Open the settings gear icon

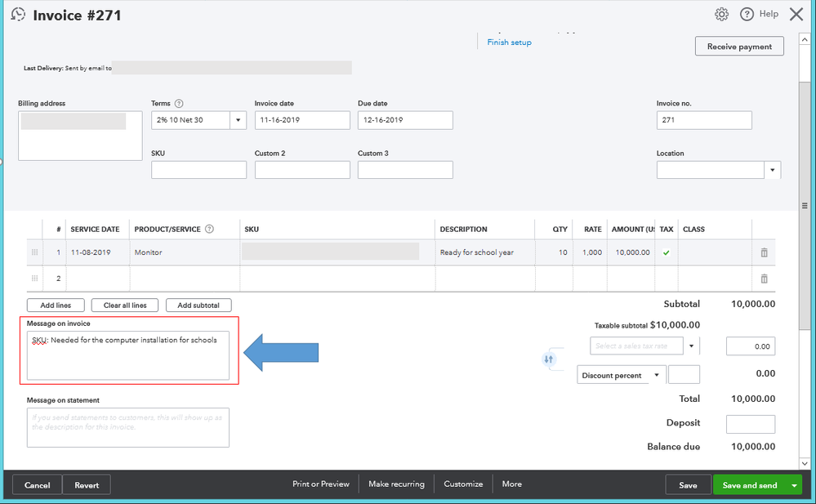pos(721,14)
